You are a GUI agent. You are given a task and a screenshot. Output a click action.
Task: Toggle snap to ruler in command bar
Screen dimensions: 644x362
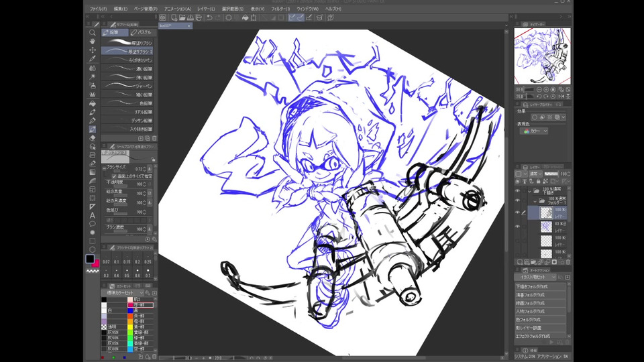pyautogui.click(x=291, y=17)
